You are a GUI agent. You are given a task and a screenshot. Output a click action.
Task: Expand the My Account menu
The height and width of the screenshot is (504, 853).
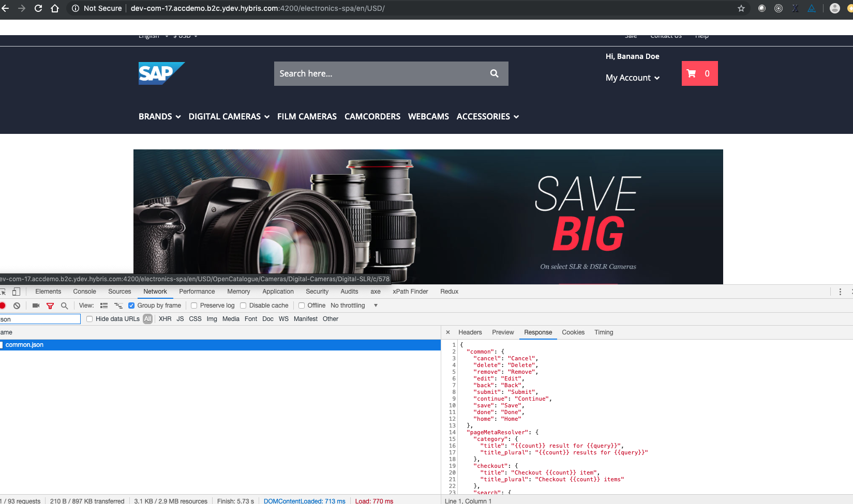pos(632,78)
